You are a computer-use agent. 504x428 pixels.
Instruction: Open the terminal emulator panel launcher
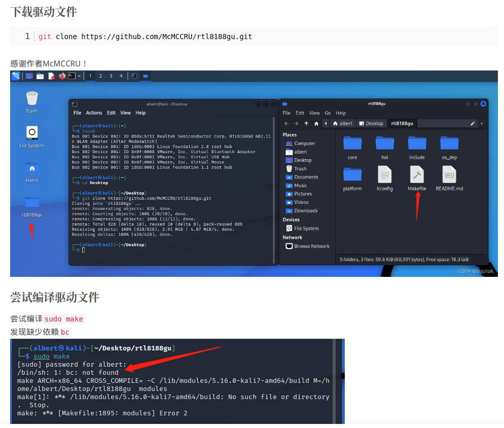point(72,76)
